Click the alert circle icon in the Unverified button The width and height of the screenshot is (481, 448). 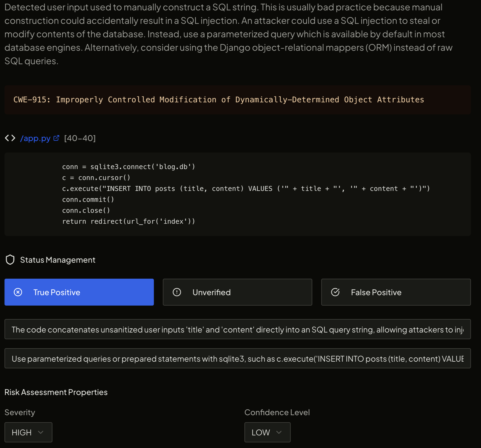click(177, 292)
